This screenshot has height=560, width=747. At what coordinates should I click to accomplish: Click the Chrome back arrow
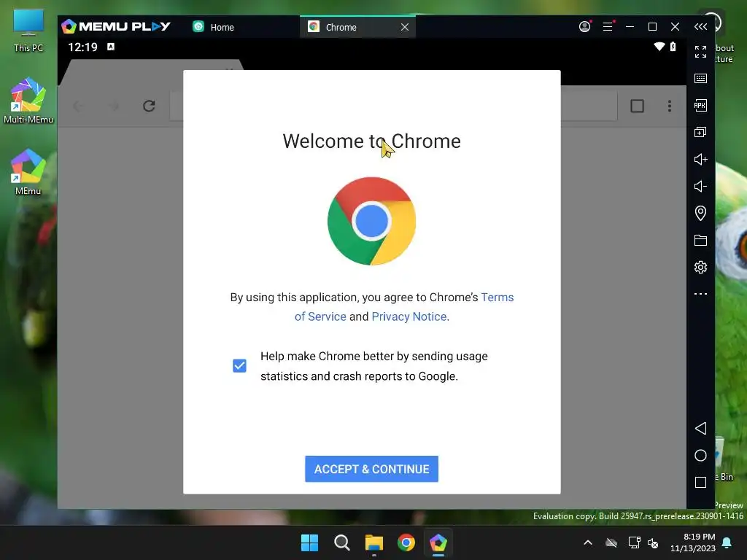(x=77, y=106)
